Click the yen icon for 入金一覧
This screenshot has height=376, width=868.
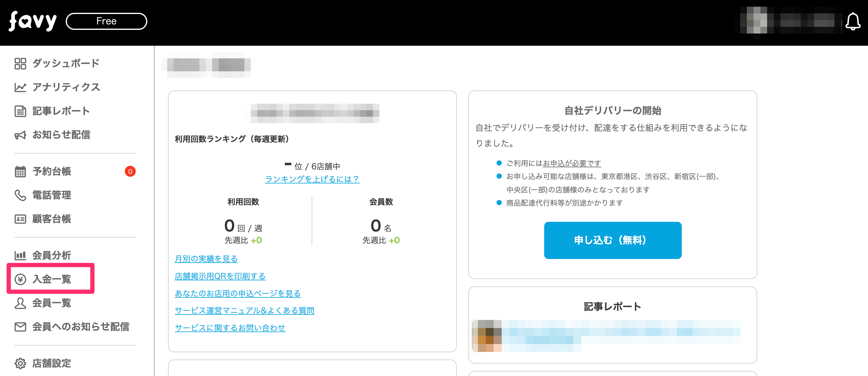(20, 279)
